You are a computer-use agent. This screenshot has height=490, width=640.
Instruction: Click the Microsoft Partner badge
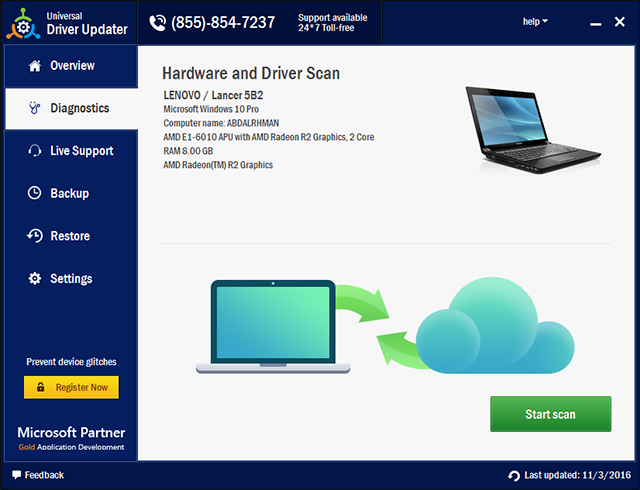click(71, 439)
